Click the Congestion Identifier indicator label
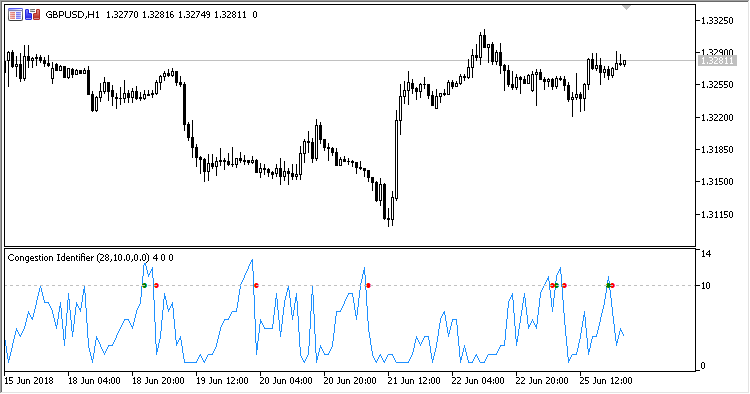Screen dimensions: 750x394 click(90, 258)
